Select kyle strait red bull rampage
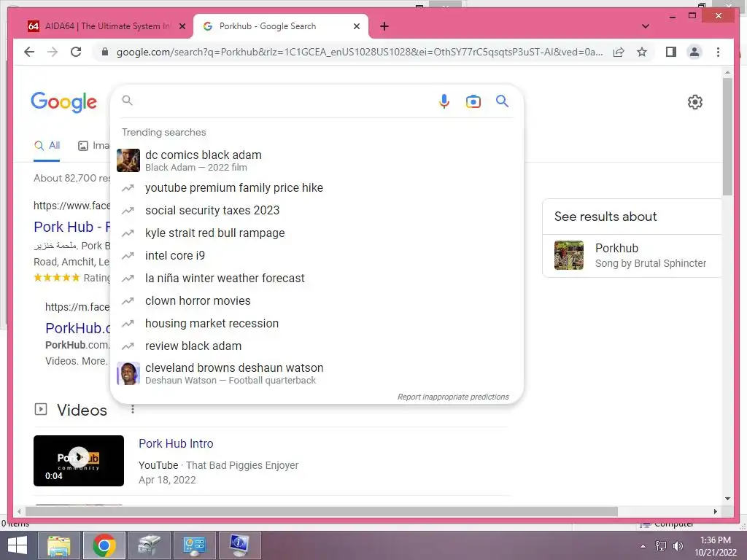The height and width of the screenshot is (560, 747). coord(317,233)
